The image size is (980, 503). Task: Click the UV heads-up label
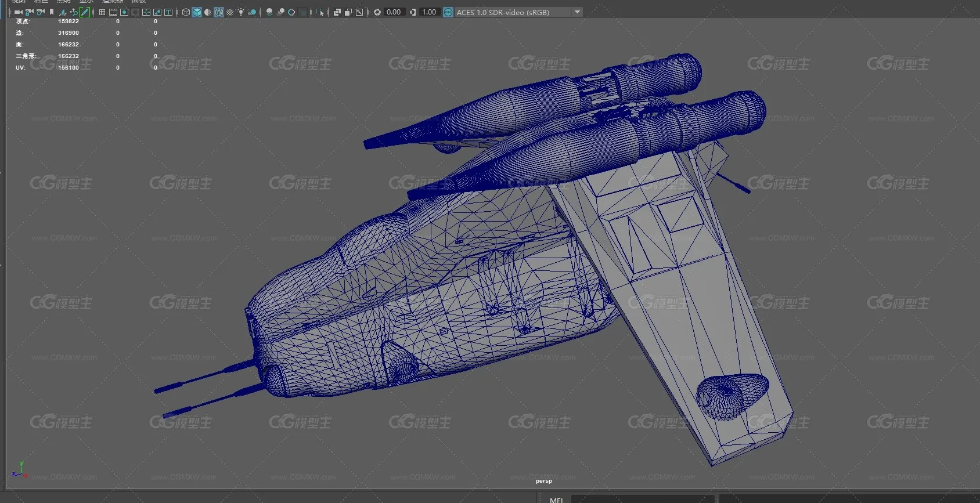pyautogui.click(x=20, y=68)
